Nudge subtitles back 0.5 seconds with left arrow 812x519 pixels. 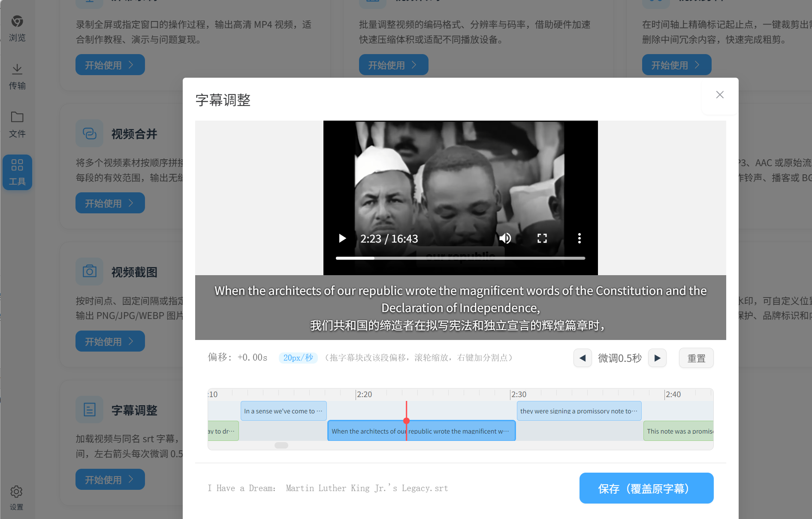click(x=583, y=358)
